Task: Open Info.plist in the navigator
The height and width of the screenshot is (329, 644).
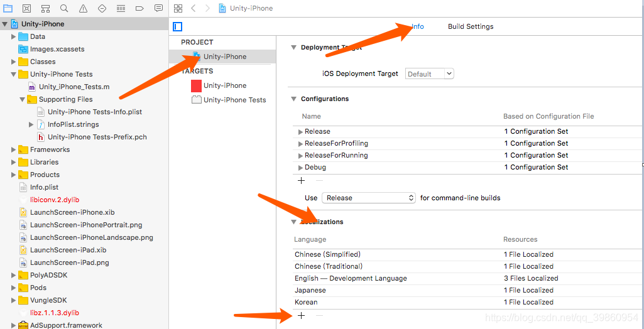Action: tap(44, 187)
